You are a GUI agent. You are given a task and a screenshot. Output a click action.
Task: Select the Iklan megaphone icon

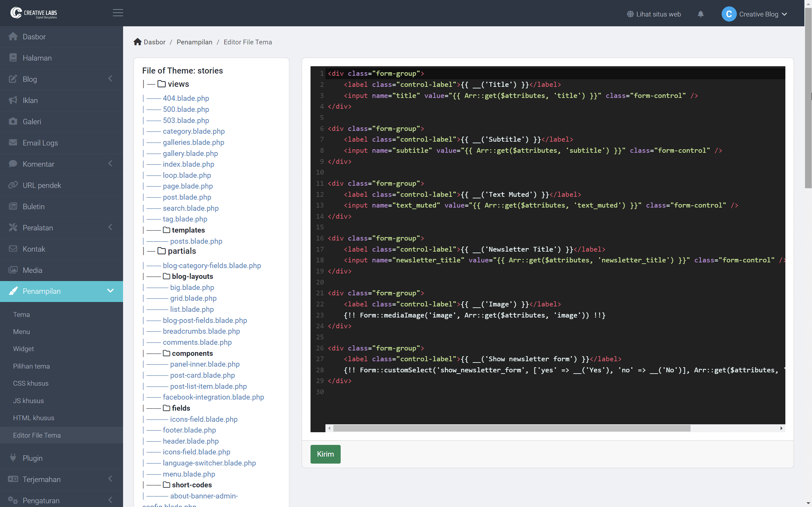coord(13,100)
